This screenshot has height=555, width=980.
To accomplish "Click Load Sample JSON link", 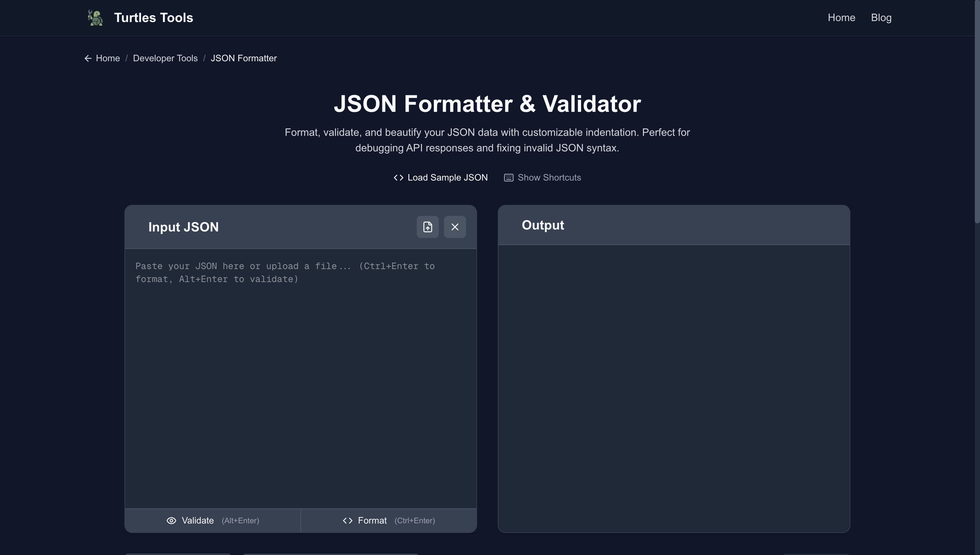I will (447, 178).
